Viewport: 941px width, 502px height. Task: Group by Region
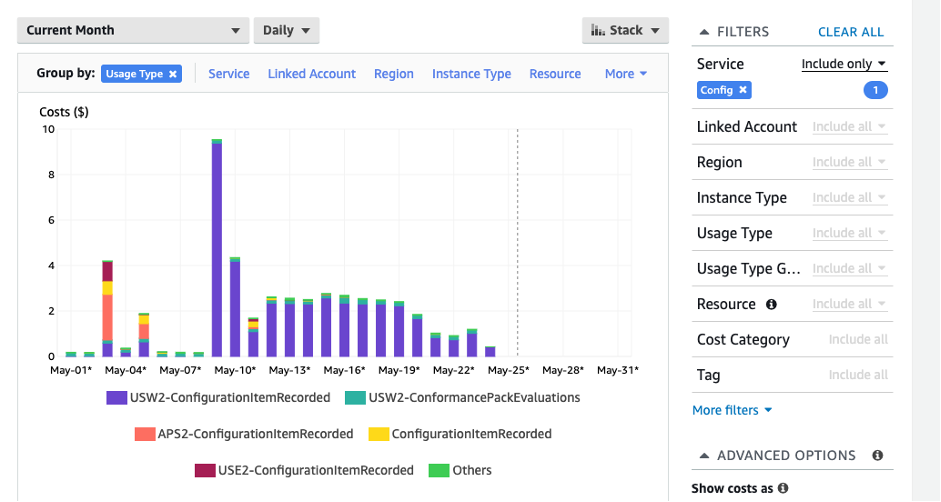click(394, 74)
